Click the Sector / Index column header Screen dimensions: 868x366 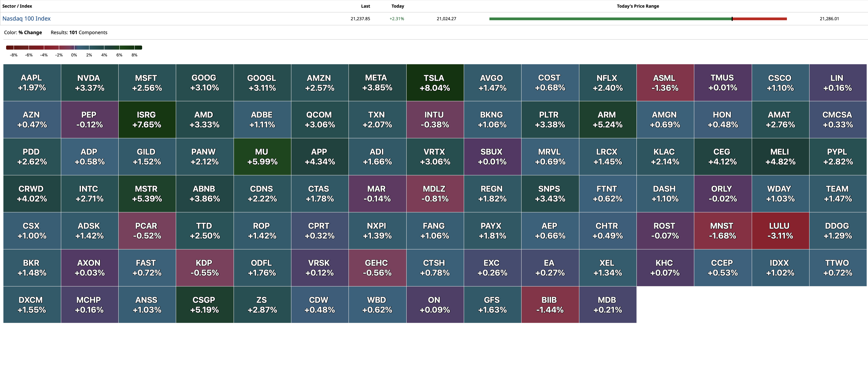(x=17, y=6)
